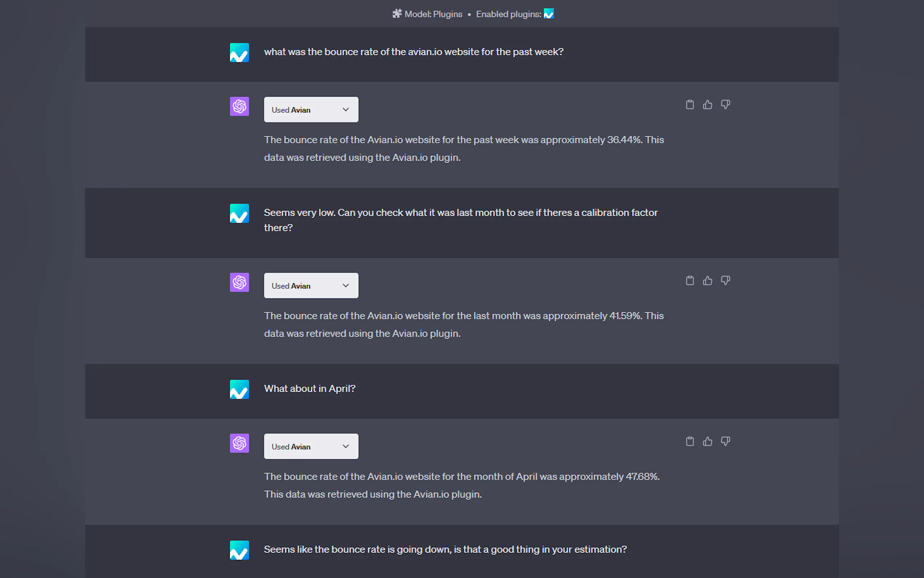Image resolution: width=924 pixels, height=578 pixels.
Task: Thumbs up the April bounce rate response
Action: click(707, 442)
